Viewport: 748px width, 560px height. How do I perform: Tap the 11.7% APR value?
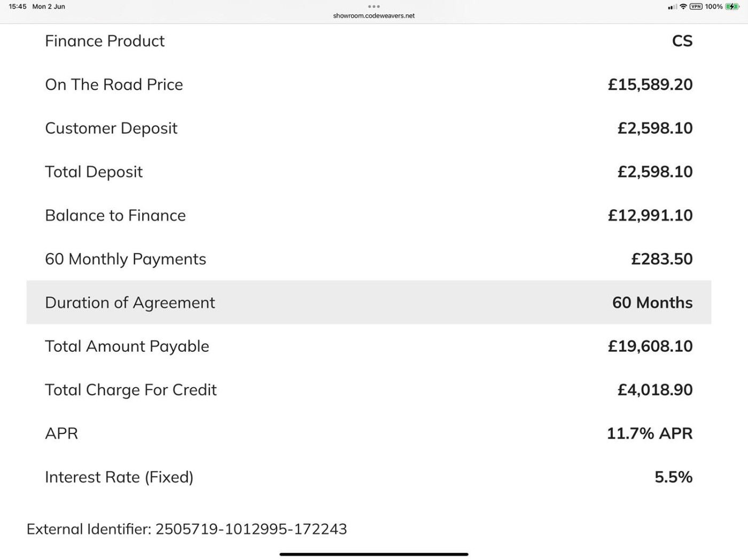[649, 433]
